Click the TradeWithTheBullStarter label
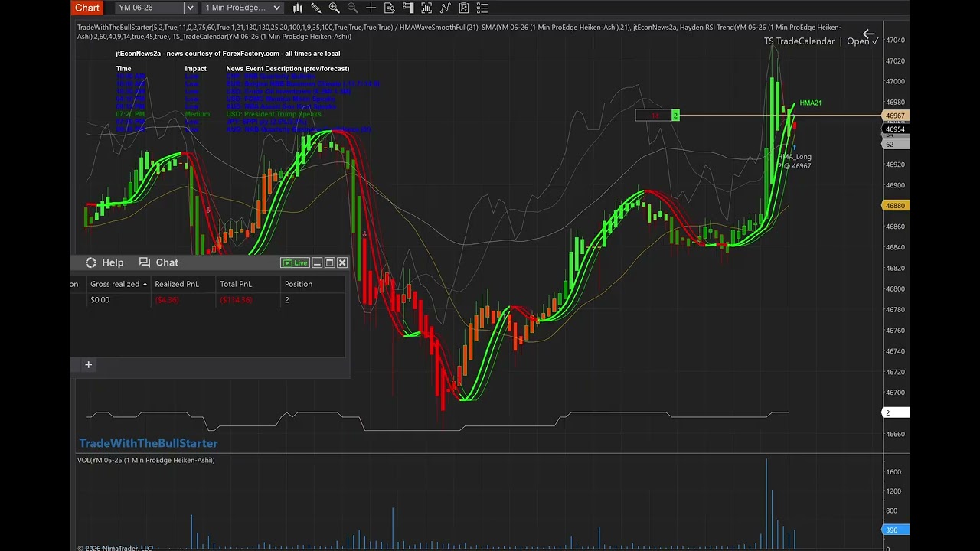This screenshot has width=980, height=551. coord(149,443)
